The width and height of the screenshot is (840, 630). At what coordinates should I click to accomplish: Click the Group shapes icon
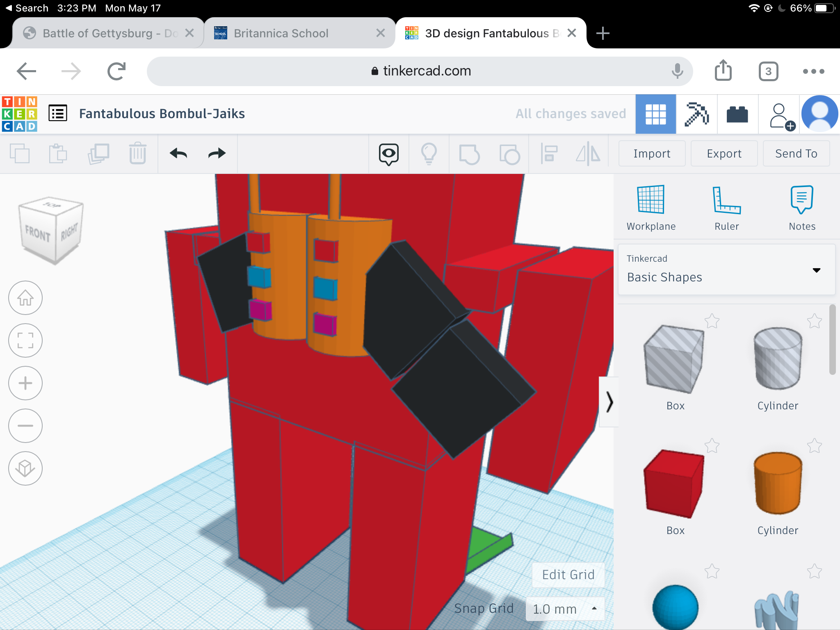coord(469,154)
